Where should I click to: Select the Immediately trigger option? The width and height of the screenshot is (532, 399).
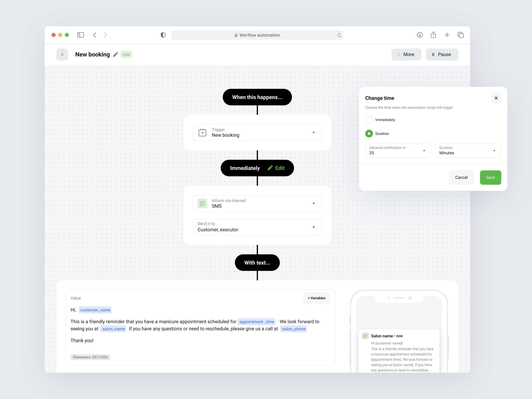(x=369, y=120)
